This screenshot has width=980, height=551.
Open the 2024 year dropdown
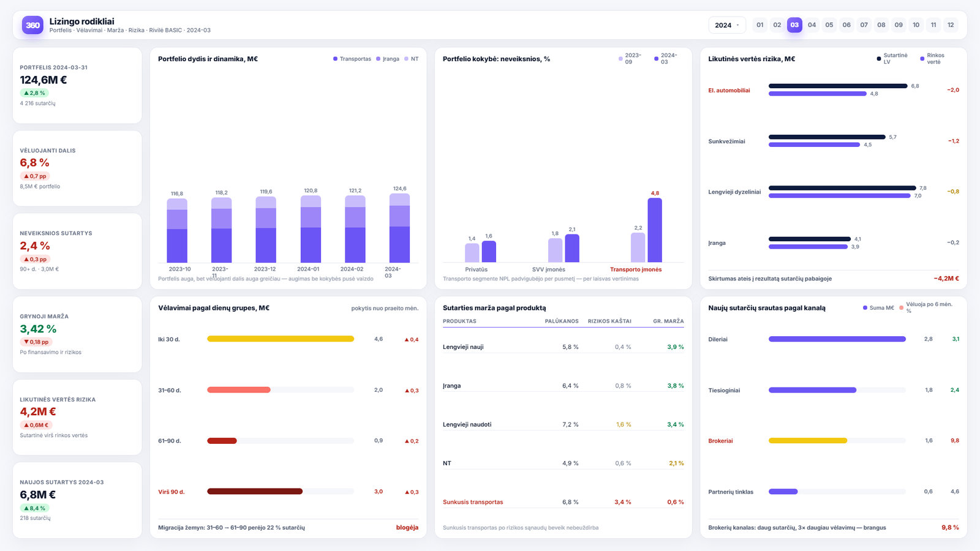[x=727, y=25]
